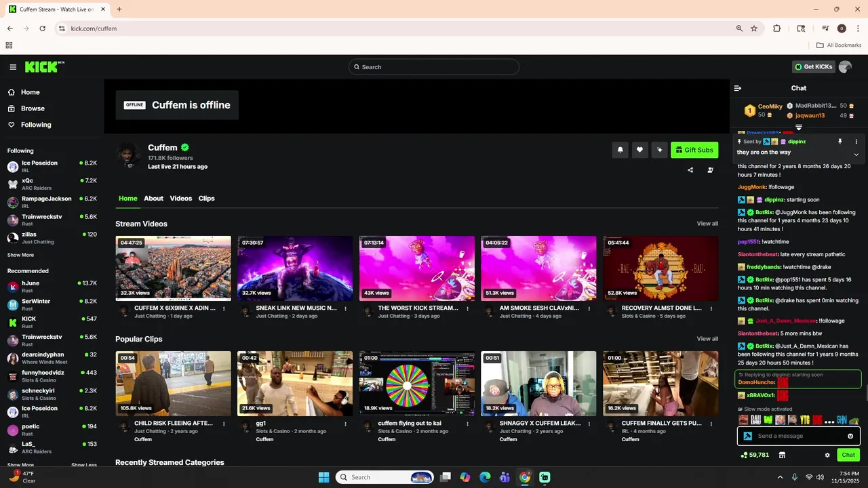Expand the gift leaderboard with down arrow
868x488 pixels.
pyautogui.click(x=799, y=127)
